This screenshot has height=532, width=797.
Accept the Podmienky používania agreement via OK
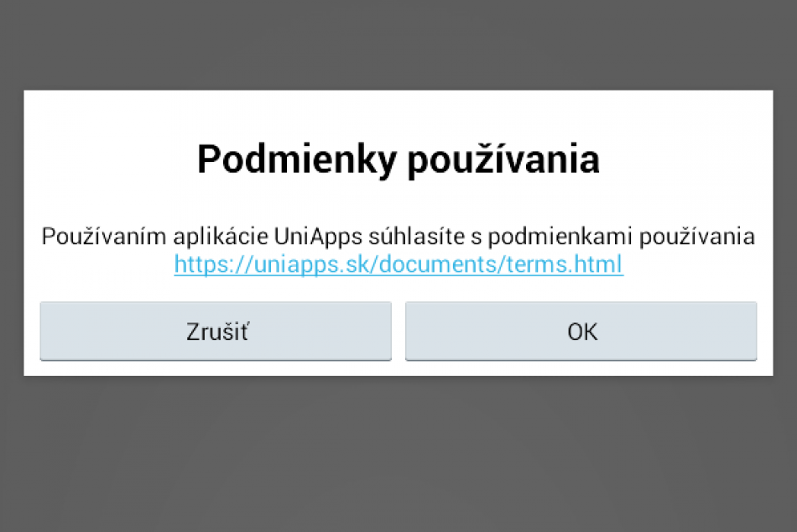click(x=581, y=331)
